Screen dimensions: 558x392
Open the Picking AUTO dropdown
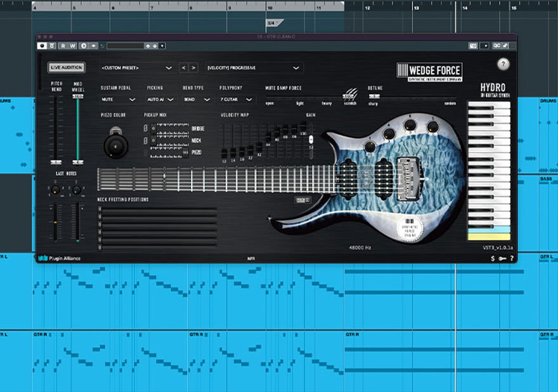tap(160, 100)
